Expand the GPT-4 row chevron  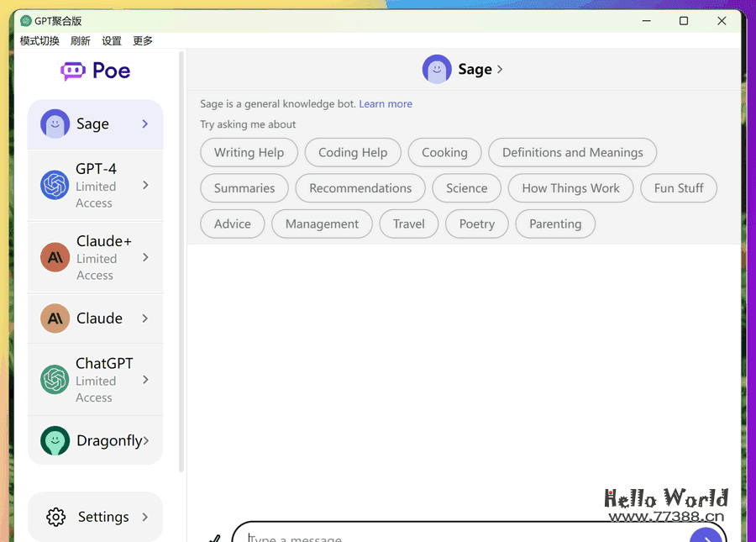tap(145, 185)
